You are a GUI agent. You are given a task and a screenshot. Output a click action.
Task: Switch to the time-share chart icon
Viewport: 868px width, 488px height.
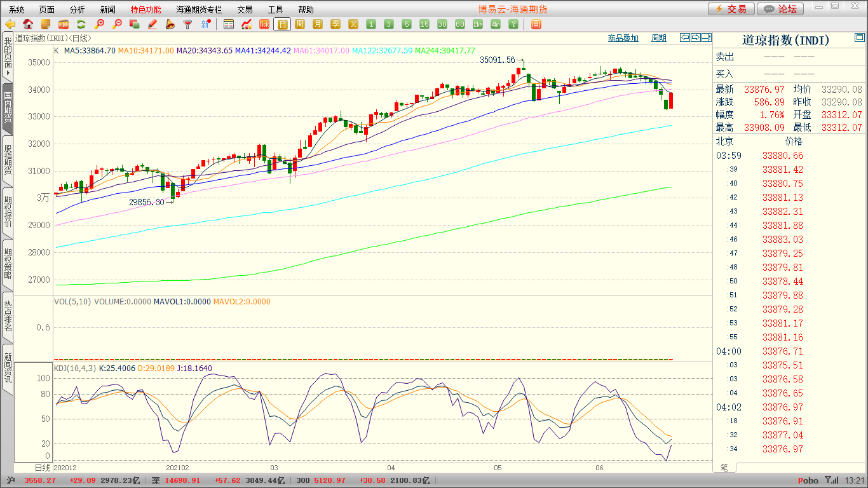coord(247,24)
